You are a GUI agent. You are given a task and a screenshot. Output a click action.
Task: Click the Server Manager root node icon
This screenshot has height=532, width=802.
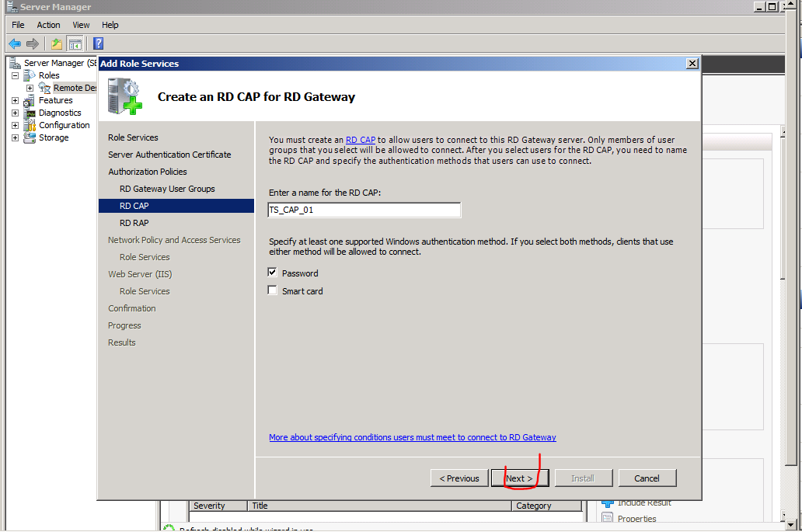16,63
